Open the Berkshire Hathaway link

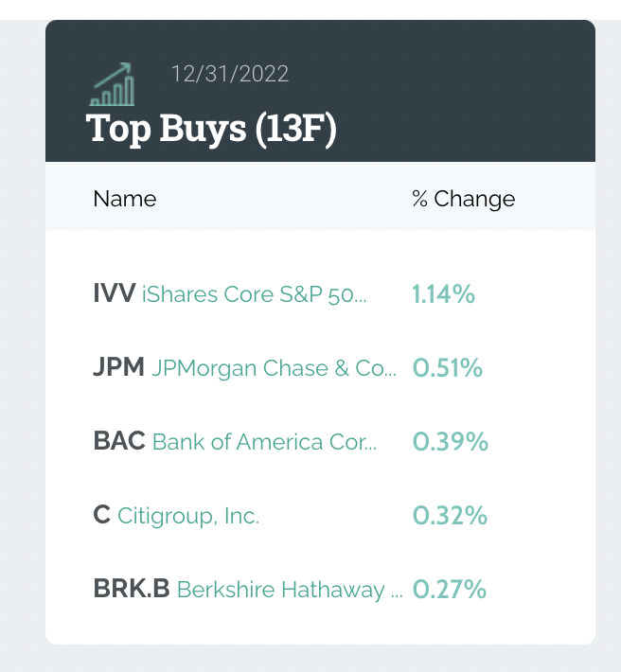[290, 590]
